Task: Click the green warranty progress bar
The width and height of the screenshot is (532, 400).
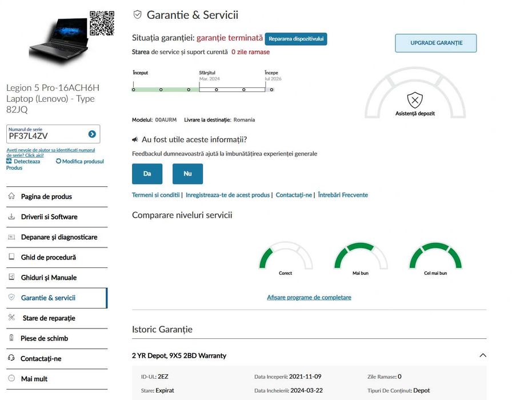Action: click(x=165, y=90)
